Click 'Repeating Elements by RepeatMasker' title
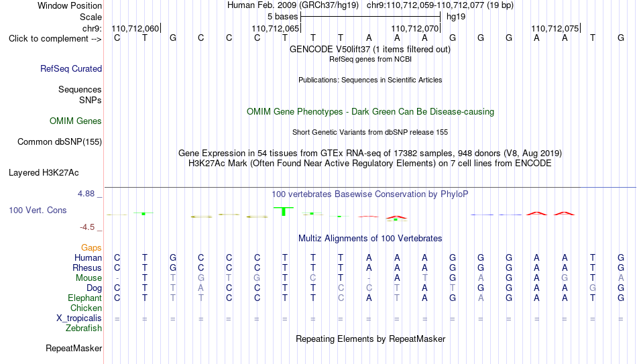Image resolution: width=637 pixels, height=364 pixels. pyautogui.click(x=371, y=339)
